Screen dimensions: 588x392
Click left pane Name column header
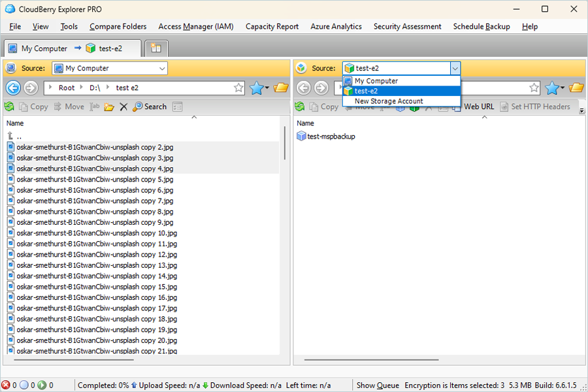15,123
